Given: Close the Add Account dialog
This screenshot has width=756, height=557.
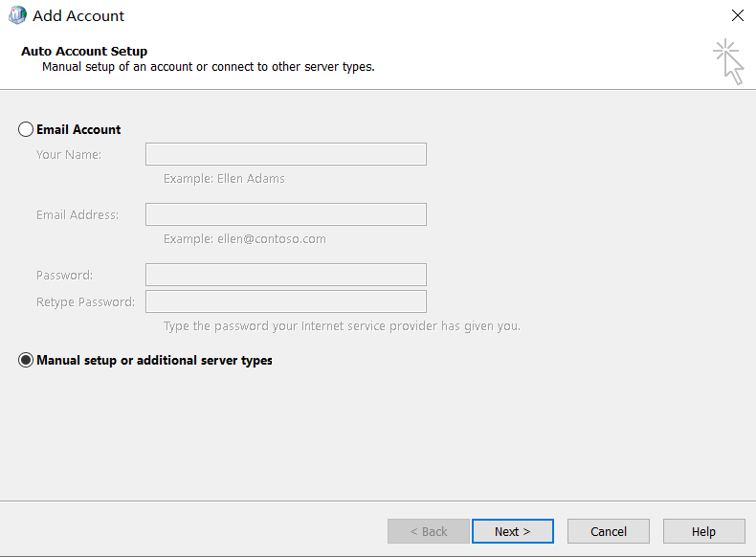Looking at the screenshot, I should [737, 15].
